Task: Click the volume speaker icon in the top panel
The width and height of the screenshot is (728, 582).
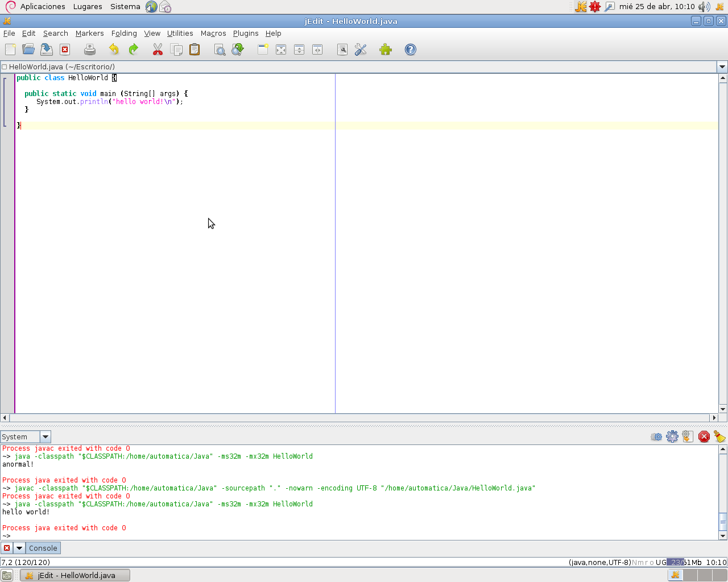Action: (704, 7)
